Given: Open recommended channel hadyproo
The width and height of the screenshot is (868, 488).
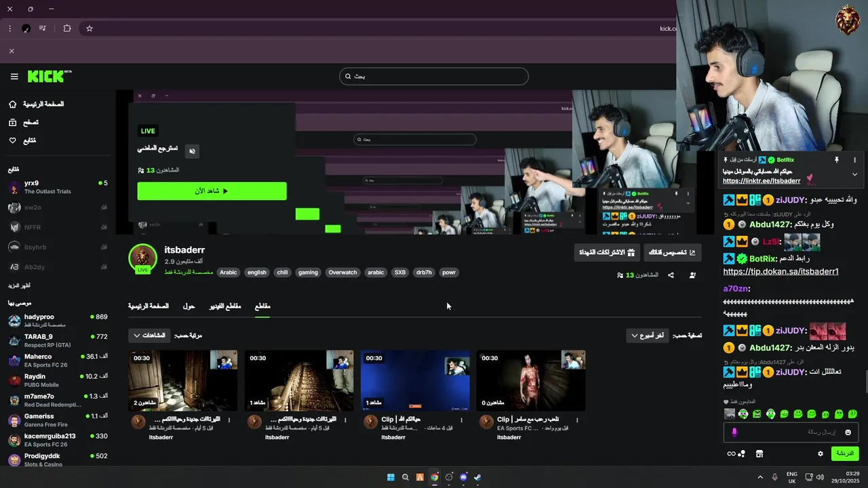Looking at the screenshot, I should pyautogui.click(x=58, y=321).
